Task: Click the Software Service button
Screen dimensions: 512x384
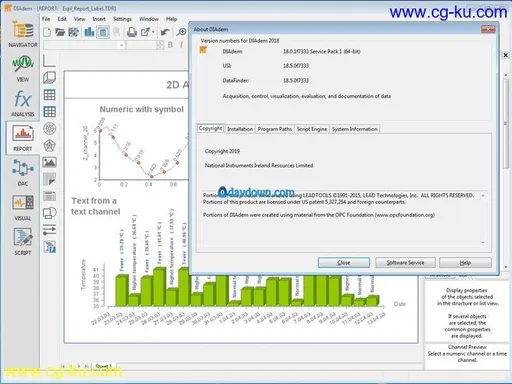Action: point(405,263)
